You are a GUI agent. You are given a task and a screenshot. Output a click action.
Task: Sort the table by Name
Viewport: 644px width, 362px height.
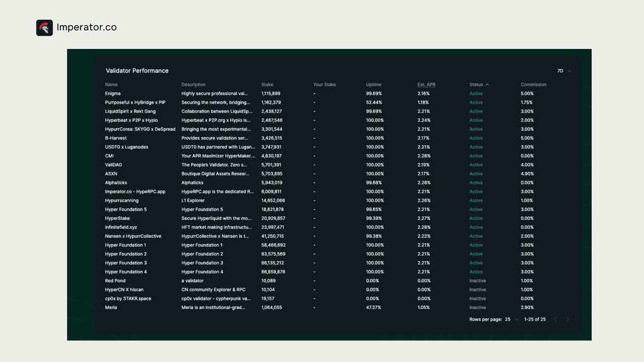pyautogui.click(x=111, y=84)
